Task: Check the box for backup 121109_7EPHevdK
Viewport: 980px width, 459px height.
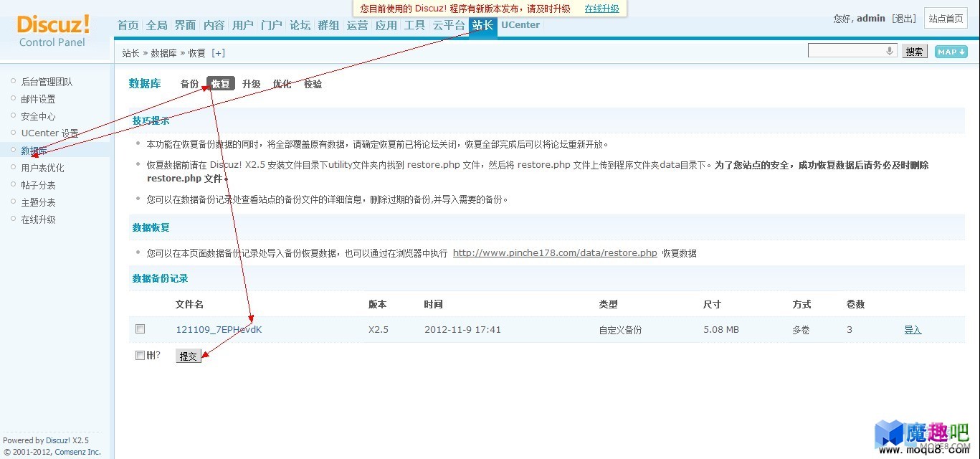Action: pos(141,329)
